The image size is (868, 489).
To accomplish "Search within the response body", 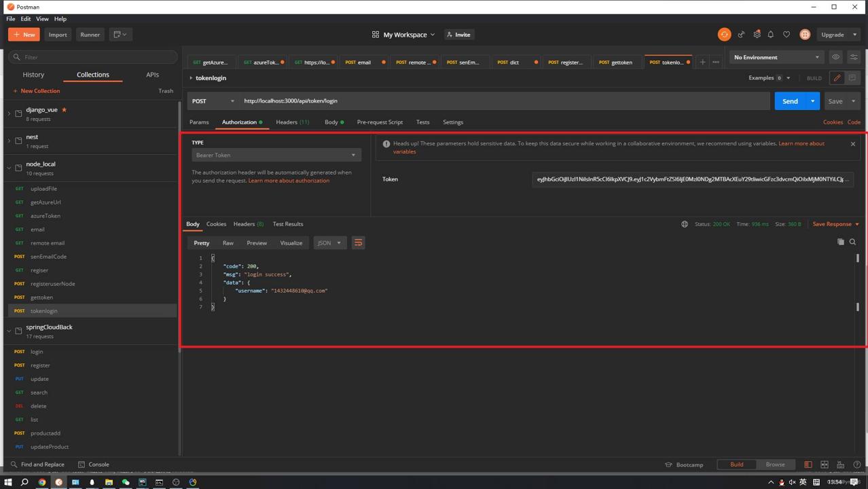I will point(852,242).
